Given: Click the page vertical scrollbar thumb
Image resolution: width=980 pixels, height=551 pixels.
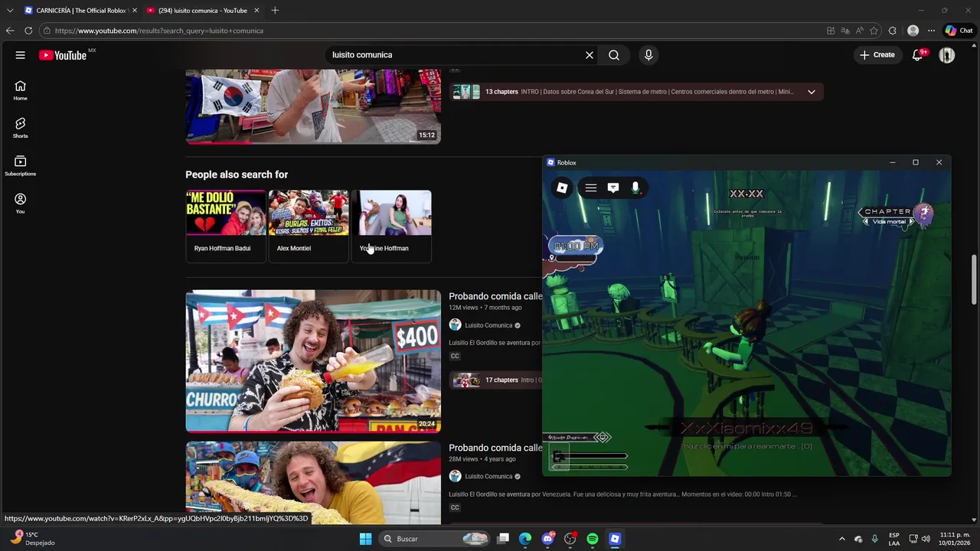Looking at the screenshot, I should (x=974, y=279).
